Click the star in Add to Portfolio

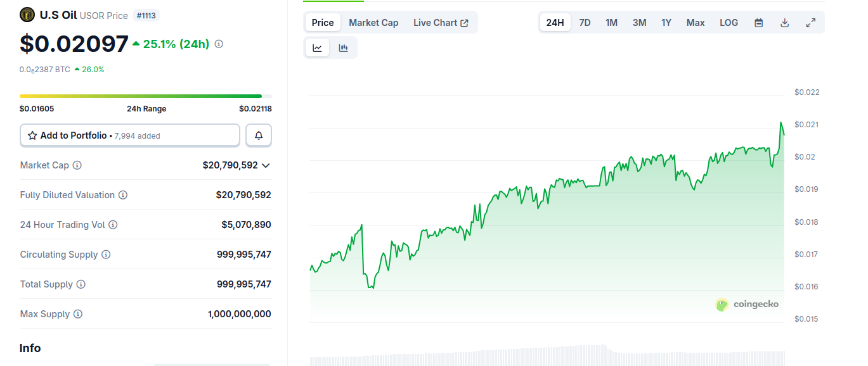(x=32, y=136)
